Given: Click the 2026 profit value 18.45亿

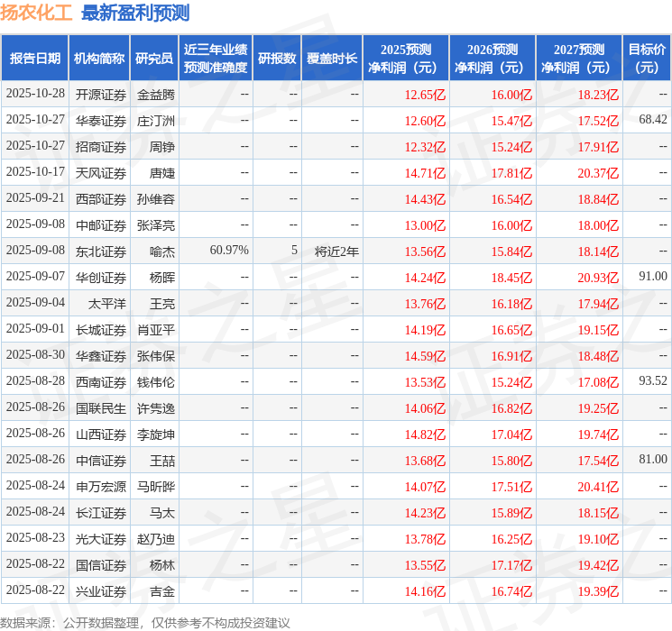Looking at the screenshot, I should pos(511,278).
